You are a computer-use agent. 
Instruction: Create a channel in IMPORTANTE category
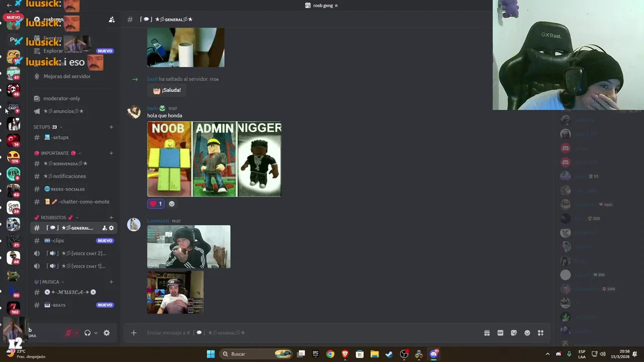(111, 153)
